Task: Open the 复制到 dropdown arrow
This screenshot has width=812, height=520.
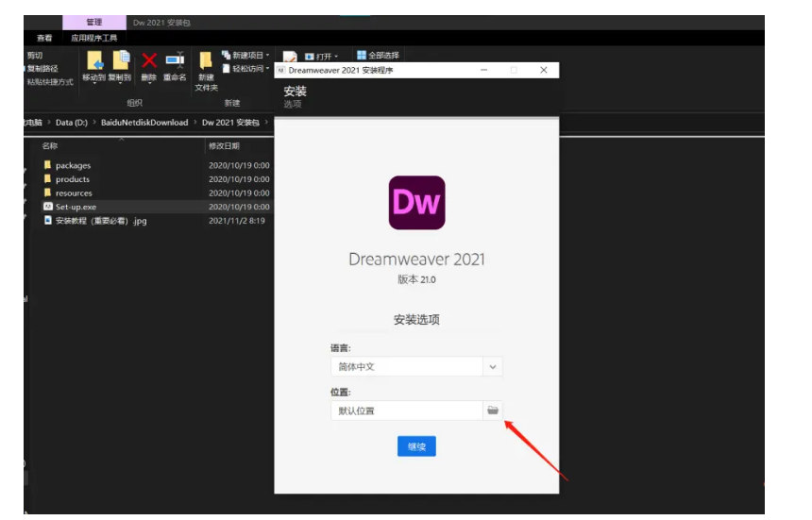Action: [x=120, y=84]
